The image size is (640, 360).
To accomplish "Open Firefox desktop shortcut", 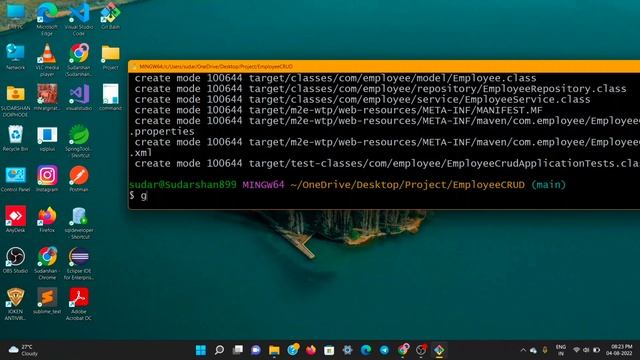I will tap(47, 219).
